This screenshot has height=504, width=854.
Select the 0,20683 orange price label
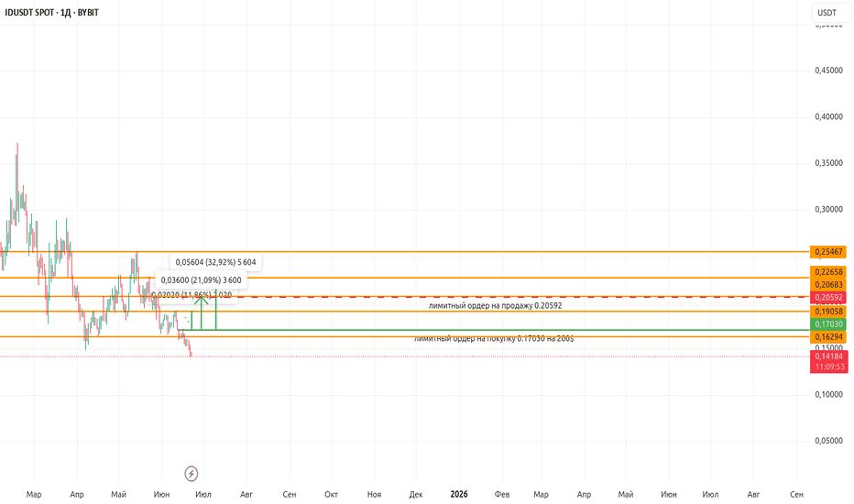(828, 284)
